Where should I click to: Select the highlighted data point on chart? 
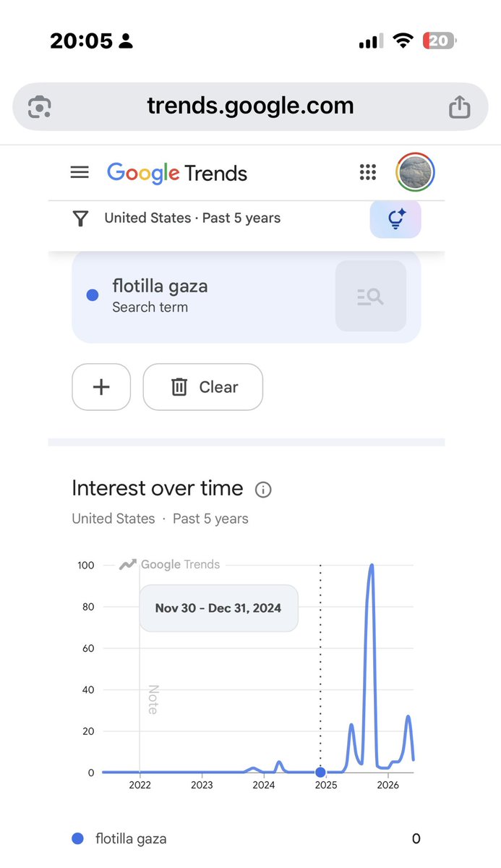320,773
